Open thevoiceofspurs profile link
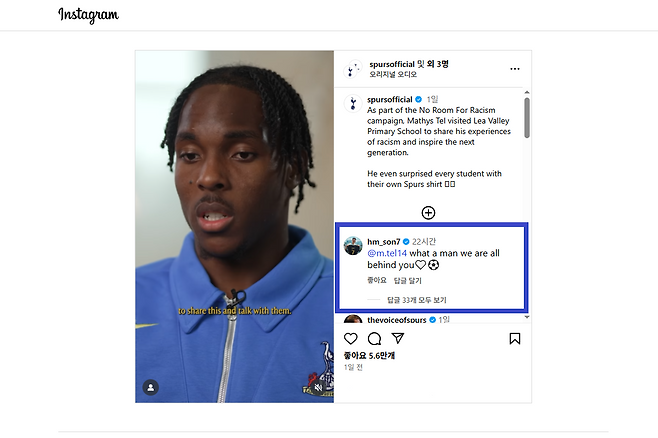The height and width of the screenshot is (438, 658). [x=397, y=320]
